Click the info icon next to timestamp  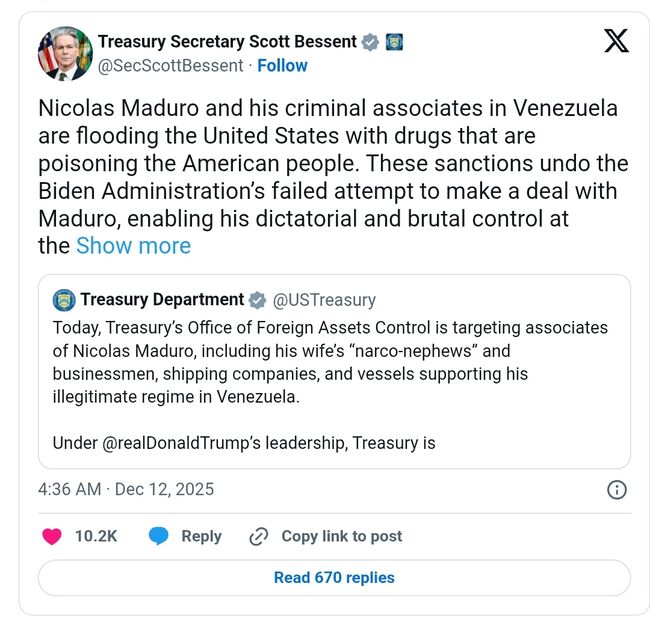click(x=617, y=489)
